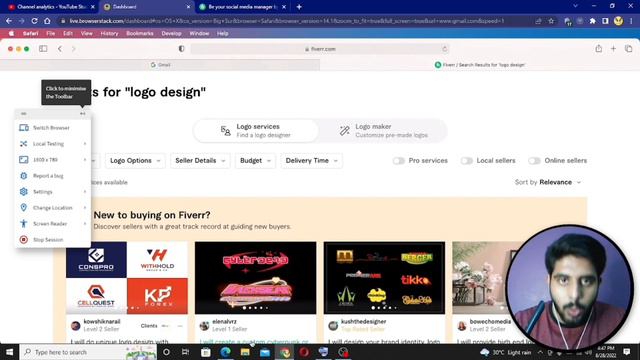This screenshot has width=640, height=360.
Task: Expand the Logo Options dropdown
Action: (x=135, y=161)
